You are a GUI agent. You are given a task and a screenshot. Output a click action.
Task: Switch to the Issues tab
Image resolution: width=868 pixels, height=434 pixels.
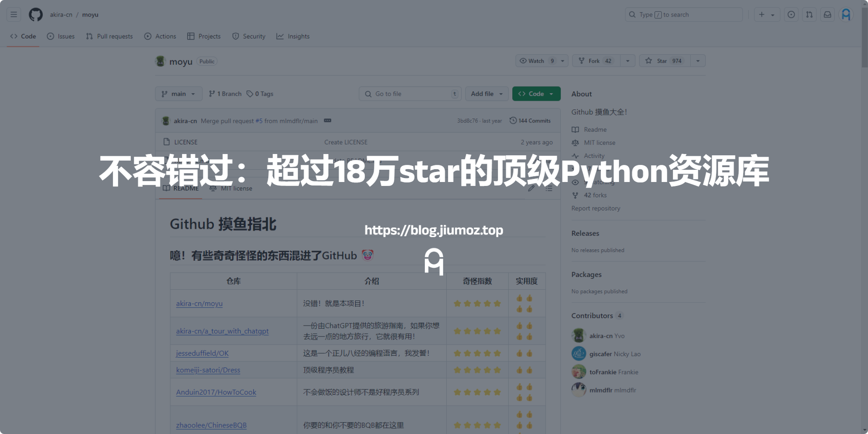coord(61,36)
